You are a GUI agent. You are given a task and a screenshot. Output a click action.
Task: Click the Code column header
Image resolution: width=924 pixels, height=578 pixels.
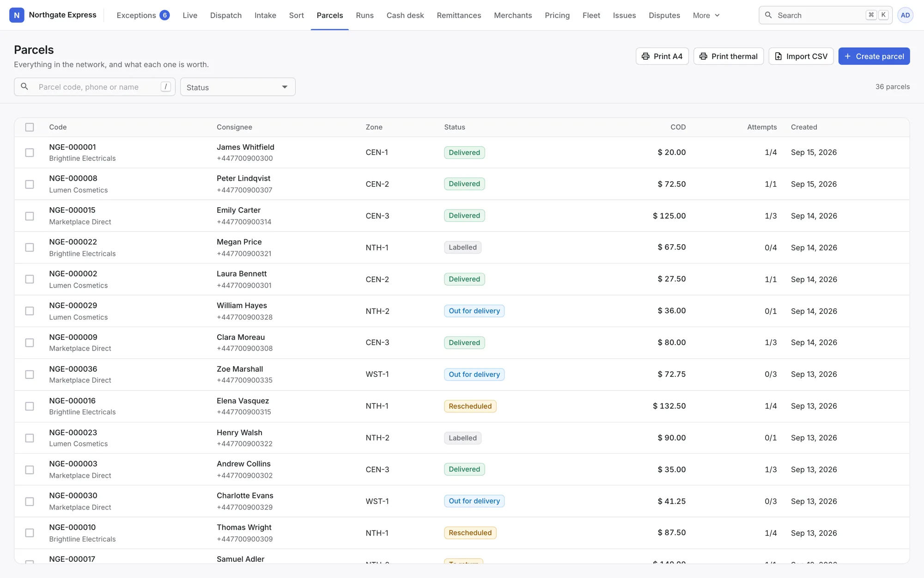(58, 127)
